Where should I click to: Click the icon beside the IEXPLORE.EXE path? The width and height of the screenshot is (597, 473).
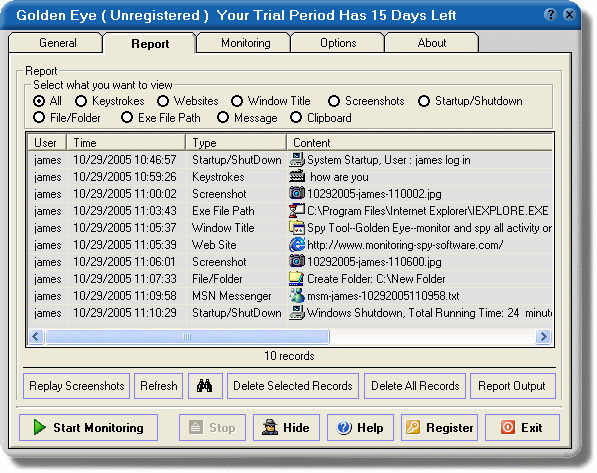(297, 211)
